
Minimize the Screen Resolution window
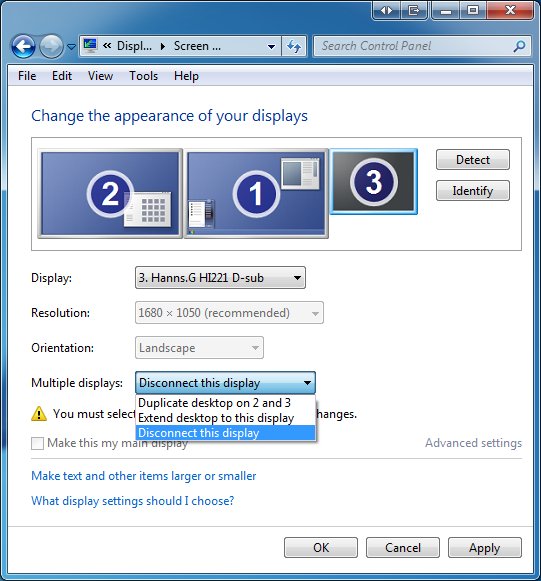pyautogui.click(x=446, y=10)
